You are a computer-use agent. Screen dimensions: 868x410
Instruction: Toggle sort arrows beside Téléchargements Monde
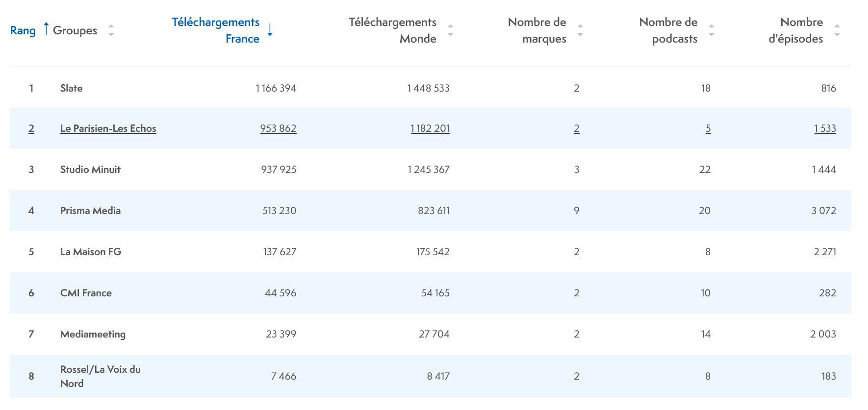coord(450,30)
